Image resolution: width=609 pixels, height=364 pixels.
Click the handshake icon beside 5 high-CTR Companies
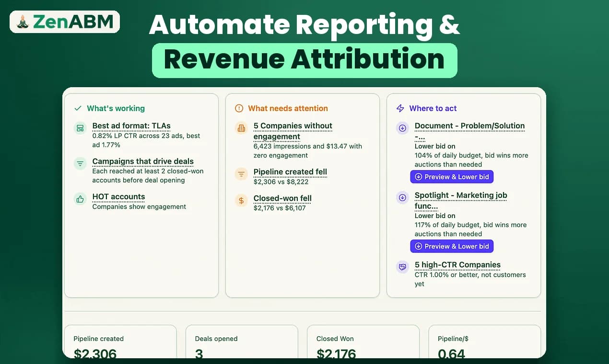402,267
